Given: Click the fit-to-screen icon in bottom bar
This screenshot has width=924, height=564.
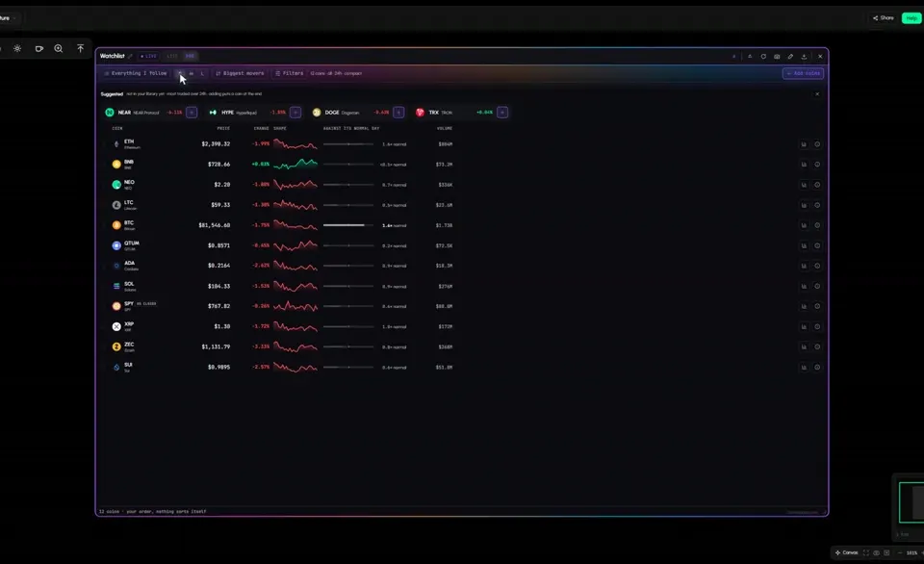Looking at the screenshot, I should click(x=865, y=552).
